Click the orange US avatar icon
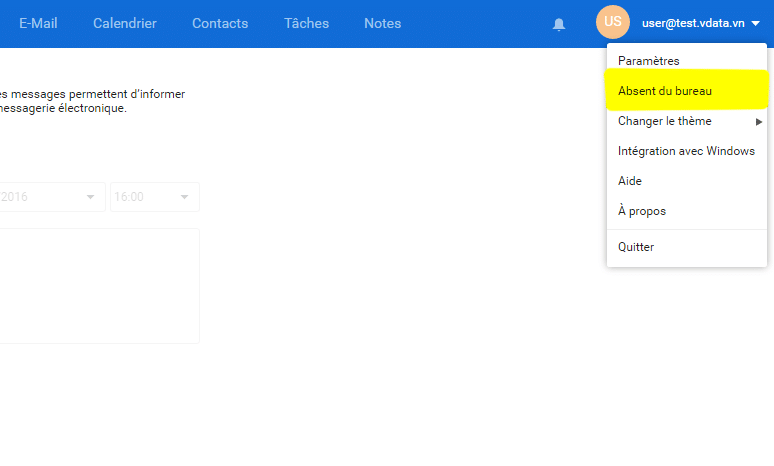 point(612,22)
